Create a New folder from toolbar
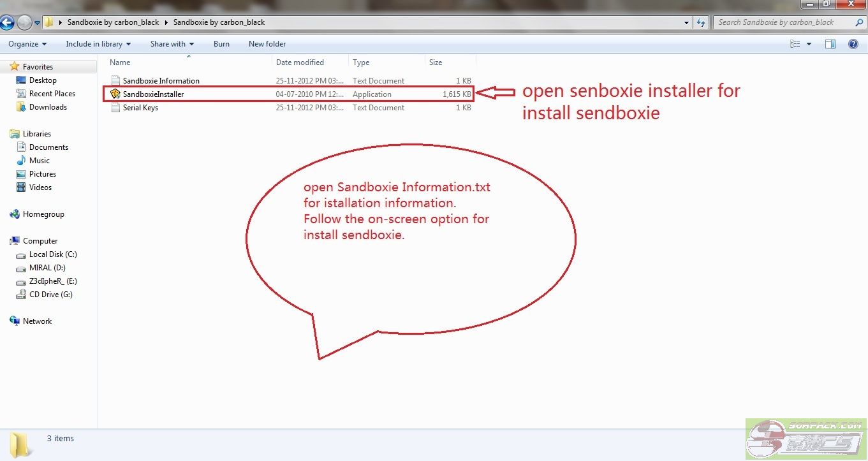 tap(267, 44)
